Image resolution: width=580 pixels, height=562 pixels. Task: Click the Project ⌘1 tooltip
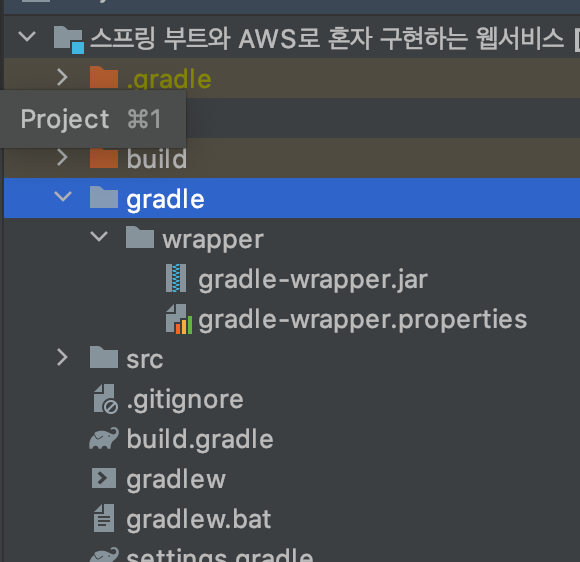(x=92, y=119)
